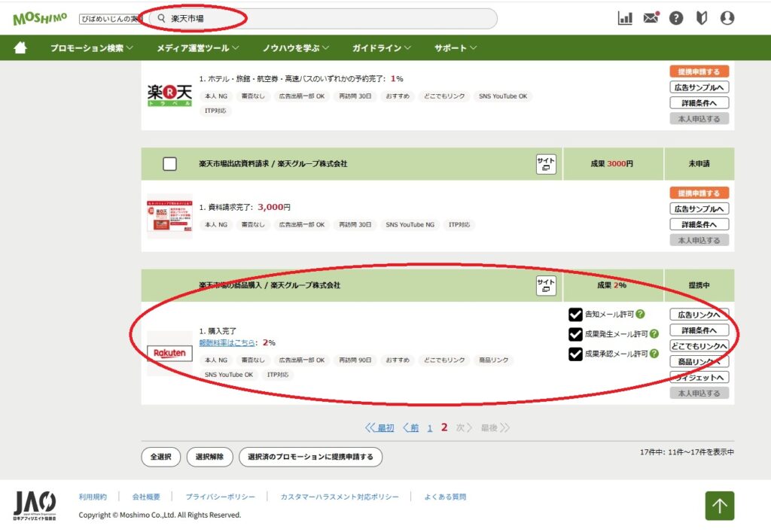
Task: Open 広告リンクへ for 楽天市場の商品購入
Action: point(699,315)
